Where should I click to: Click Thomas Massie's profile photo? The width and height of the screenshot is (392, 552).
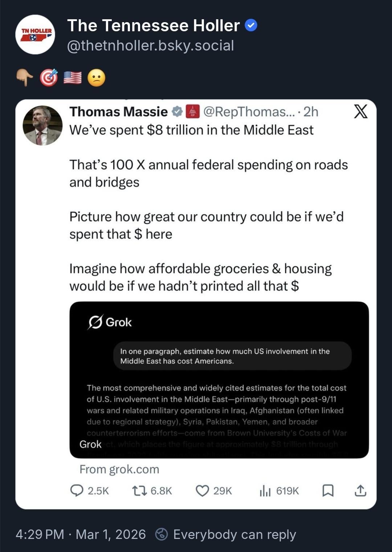pyautogui.click(x=42, y=126)
